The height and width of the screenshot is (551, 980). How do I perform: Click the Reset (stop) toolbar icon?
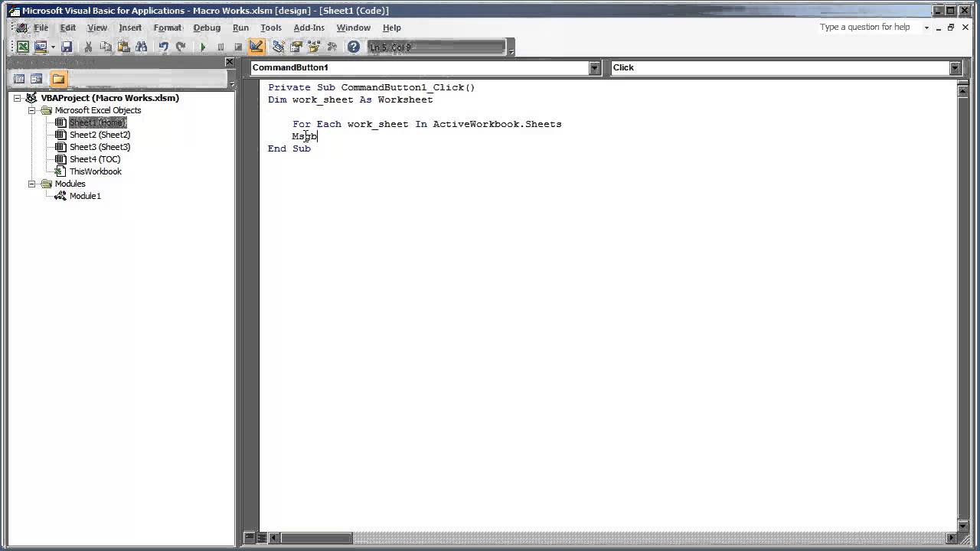pos(238,47)
